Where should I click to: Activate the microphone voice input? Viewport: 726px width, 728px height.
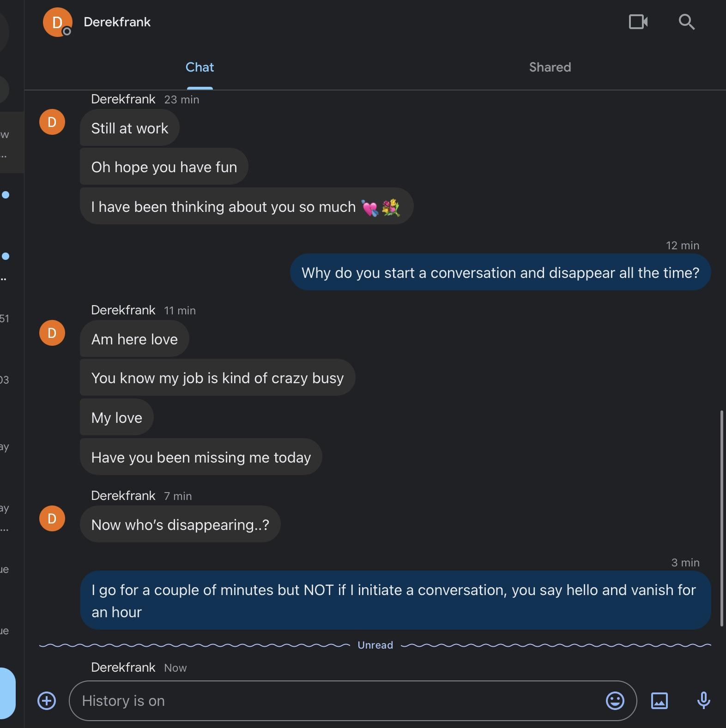pos(703,700)
